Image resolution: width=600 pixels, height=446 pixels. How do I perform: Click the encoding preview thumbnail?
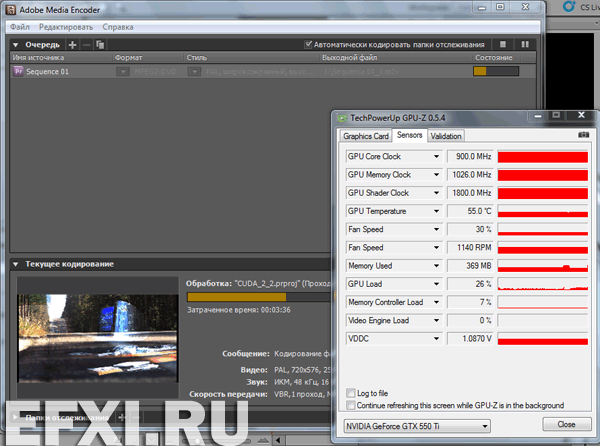coord(98,338)
